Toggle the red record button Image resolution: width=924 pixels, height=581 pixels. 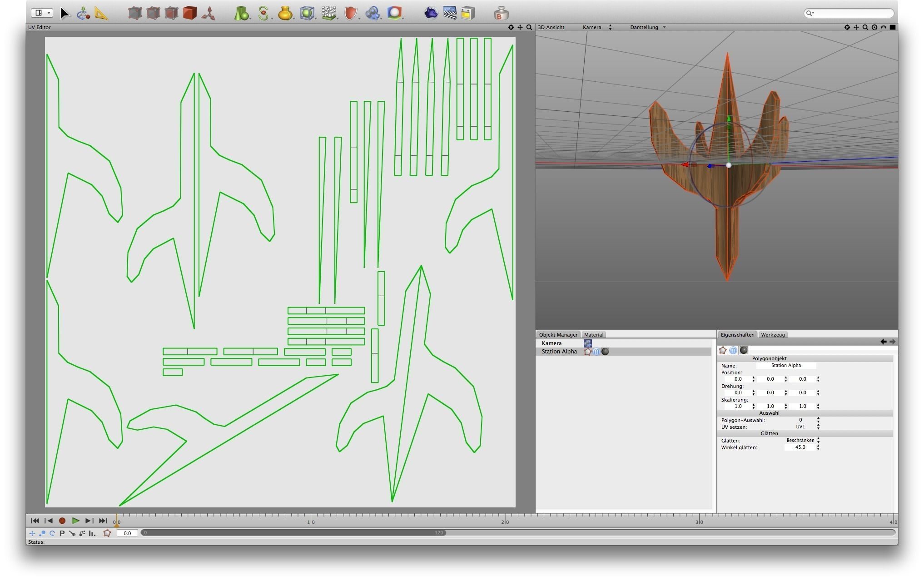tap(62, 521)
